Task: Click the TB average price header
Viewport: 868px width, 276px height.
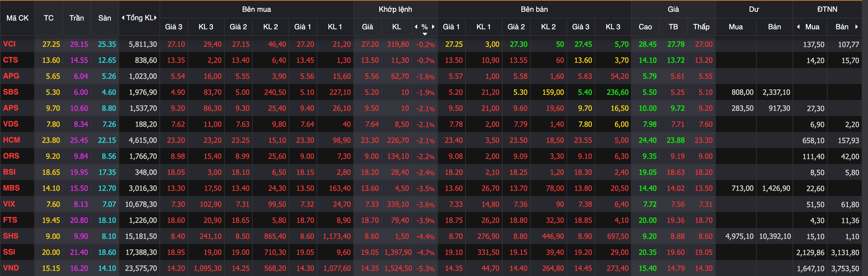Action: point(673,27)
